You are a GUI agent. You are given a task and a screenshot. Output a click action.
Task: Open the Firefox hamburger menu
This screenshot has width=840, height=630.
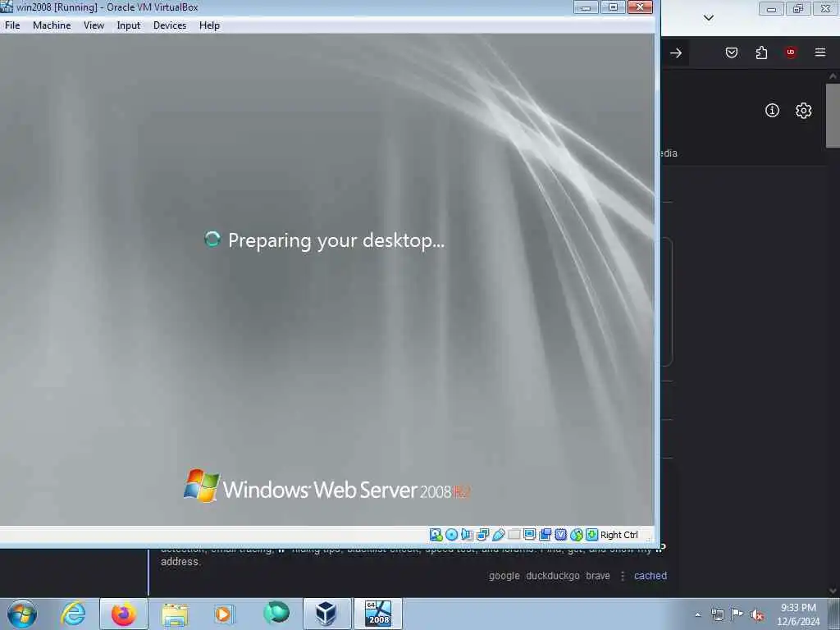820,52
